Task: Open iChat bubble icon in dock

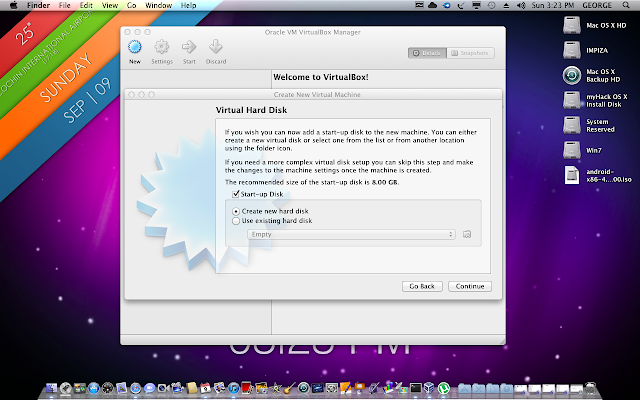Action: point(149,388)
